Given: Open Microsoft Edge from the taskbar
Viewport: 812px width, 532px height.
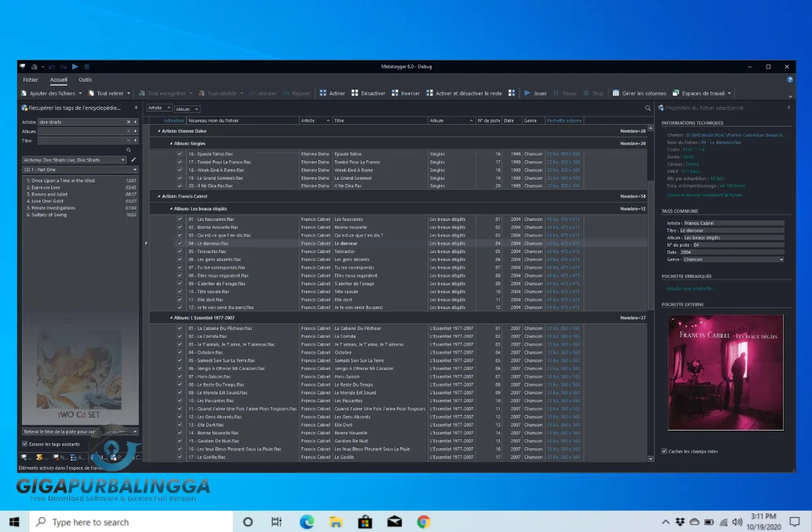Looking at the screenshot, I should point(307,522).
